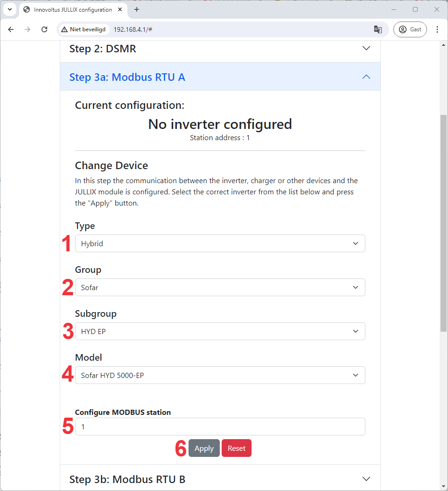Open the Model dropdown showing Sofar HYD 5000-EP
Screen dimensions: 448x491
coord(220,375)
